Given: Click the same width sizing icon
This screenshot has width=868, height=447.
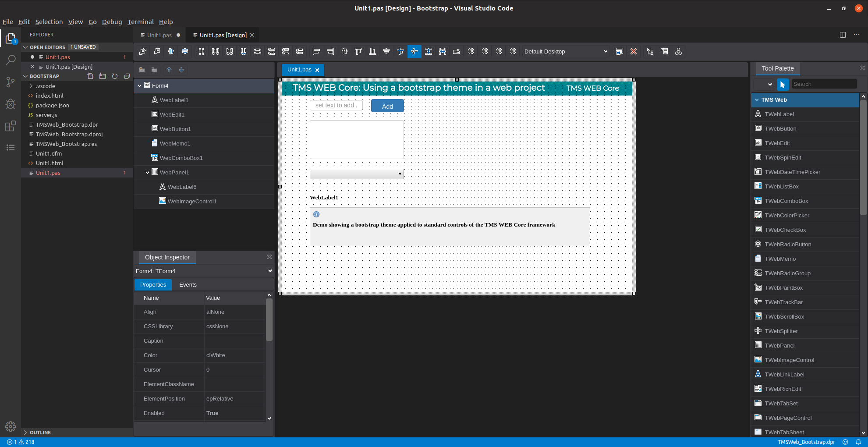Looking at the screenshot, I should [443, 51].
